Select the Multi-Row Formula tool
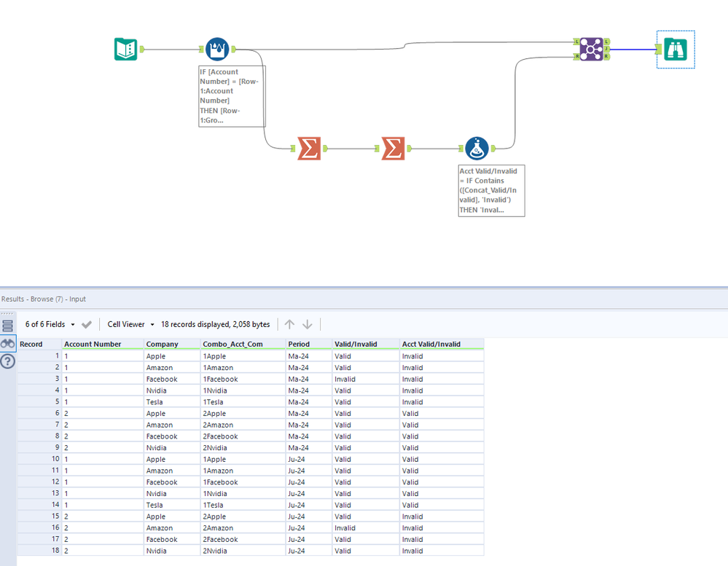Viewport: 728px width, 566px height. point(217,50)
